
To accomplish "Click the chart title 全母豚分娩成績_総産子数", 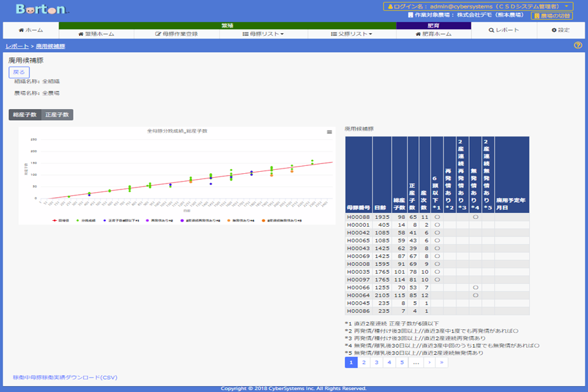I will tap(177, 131).
